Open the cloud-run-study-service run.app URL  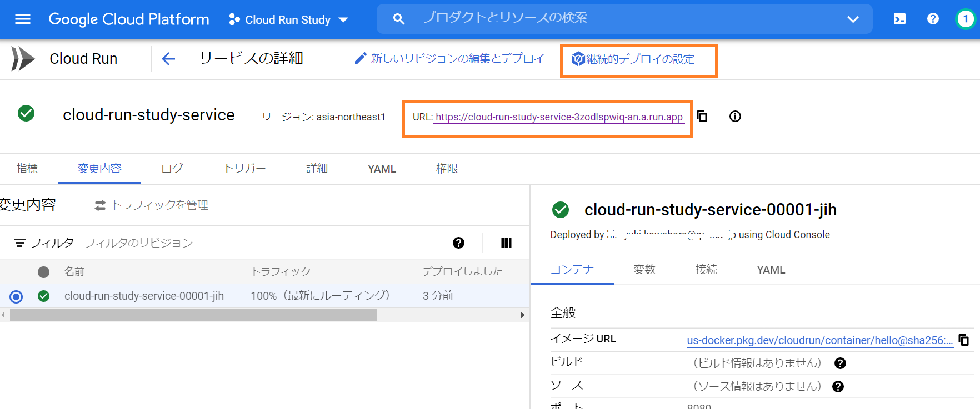(x=559, y=117)
